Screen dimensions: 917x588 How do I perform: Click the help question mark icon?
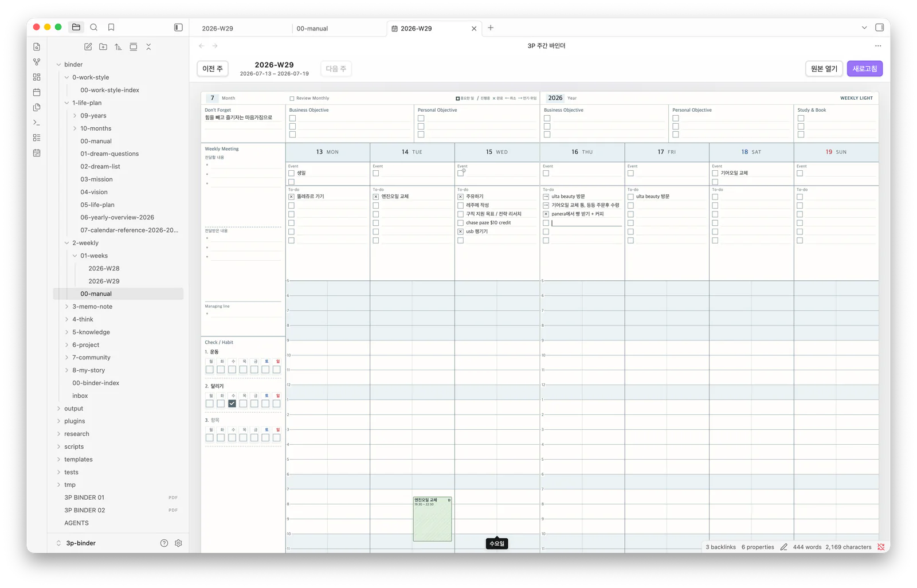pos(164,543)
